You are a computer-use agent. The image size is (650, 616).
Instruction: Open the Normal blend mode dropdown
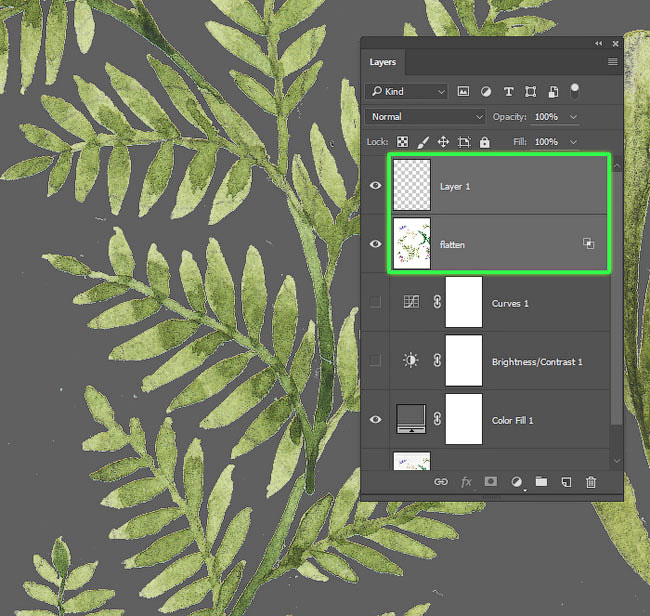425,117
